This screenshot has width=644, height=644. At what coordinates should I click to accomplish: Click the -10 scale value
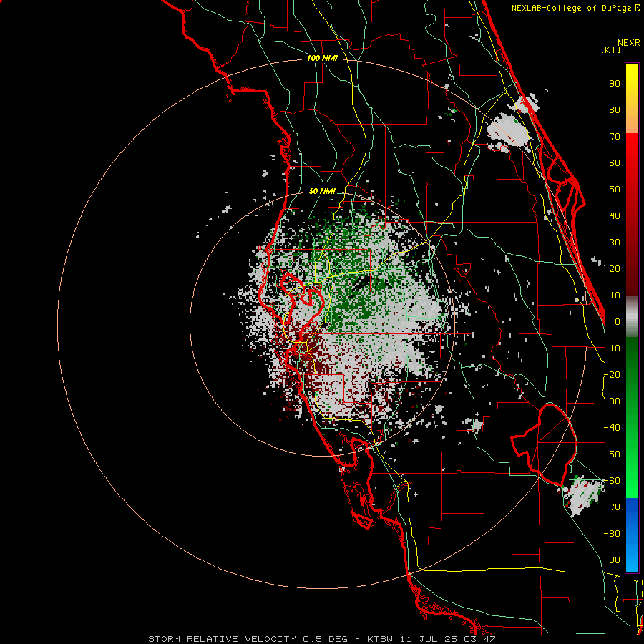click(612, 348)
